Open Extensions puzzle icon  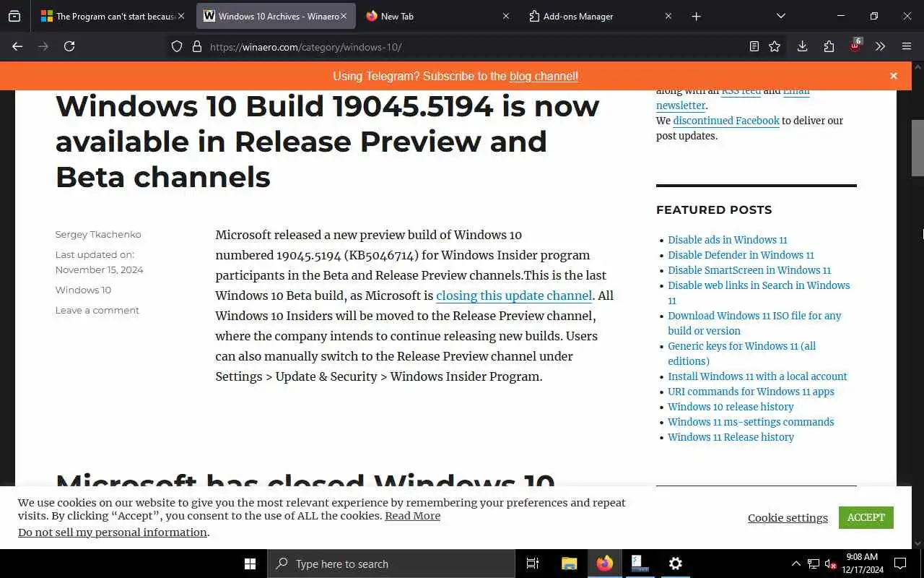coord(829,46)
